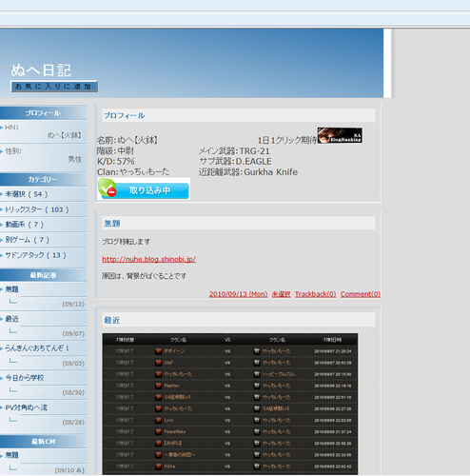Open the PV対角ぬへ流 sidebar article
The width and height of the screenshot is (470, 476).
pyautogui.click(x=26, y=407)
